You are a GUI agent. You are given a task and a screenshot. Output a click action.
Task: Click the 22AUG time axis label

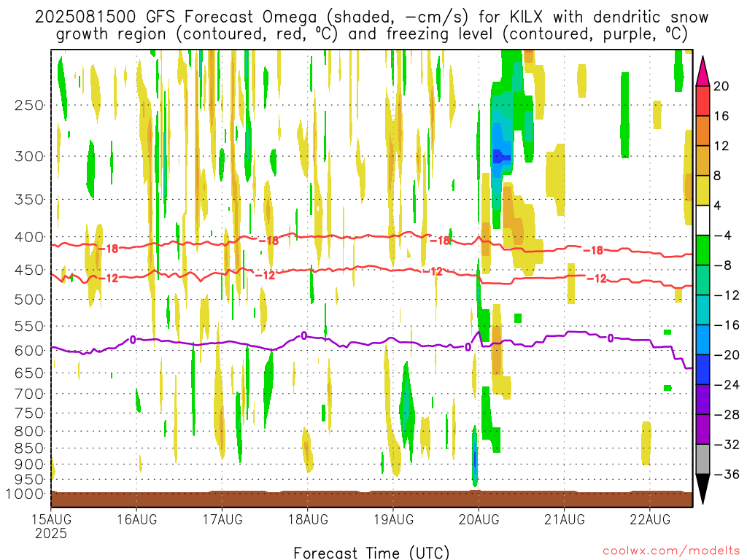tap(650, 519)
